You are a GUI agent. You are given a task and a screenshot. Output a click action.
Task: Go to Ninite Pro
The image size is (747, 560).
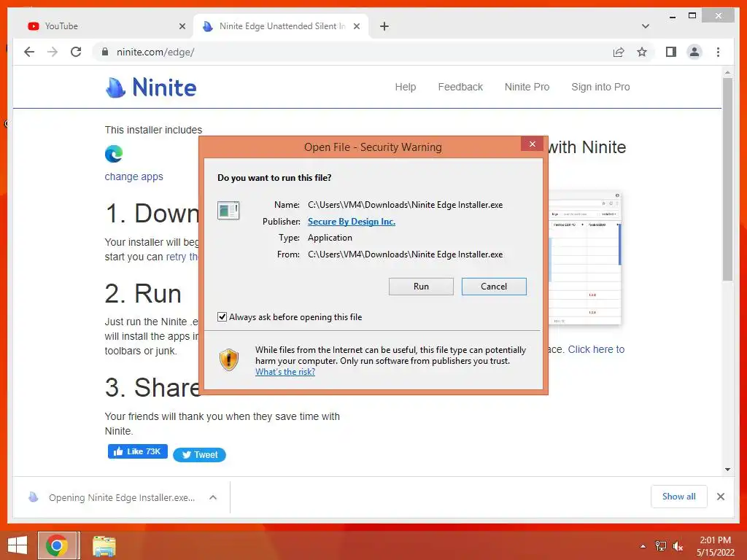tap(527, 87)
